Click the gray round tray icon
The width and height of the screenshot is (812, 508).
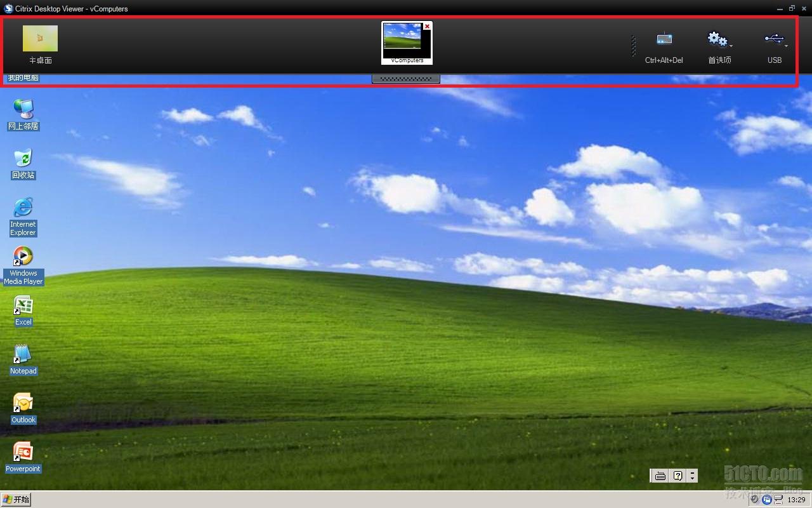[x=754, y=500]
